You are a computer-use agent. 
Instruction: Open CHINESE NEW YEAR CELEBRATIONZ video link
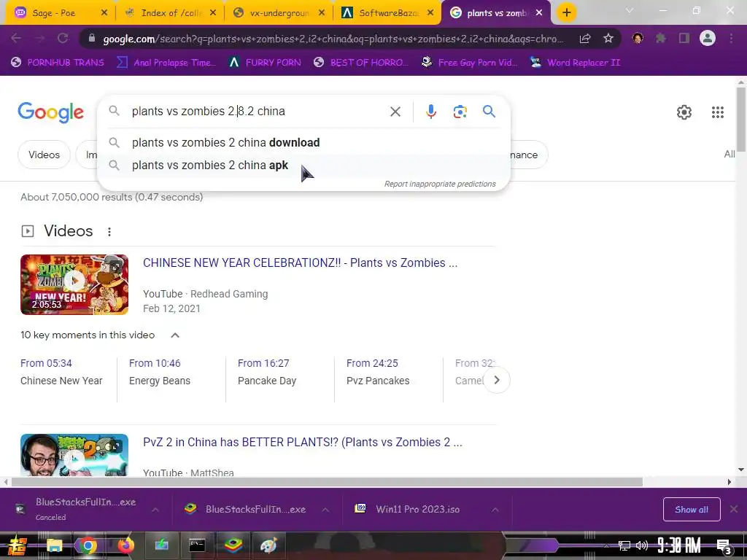click(x=300, y=262)
